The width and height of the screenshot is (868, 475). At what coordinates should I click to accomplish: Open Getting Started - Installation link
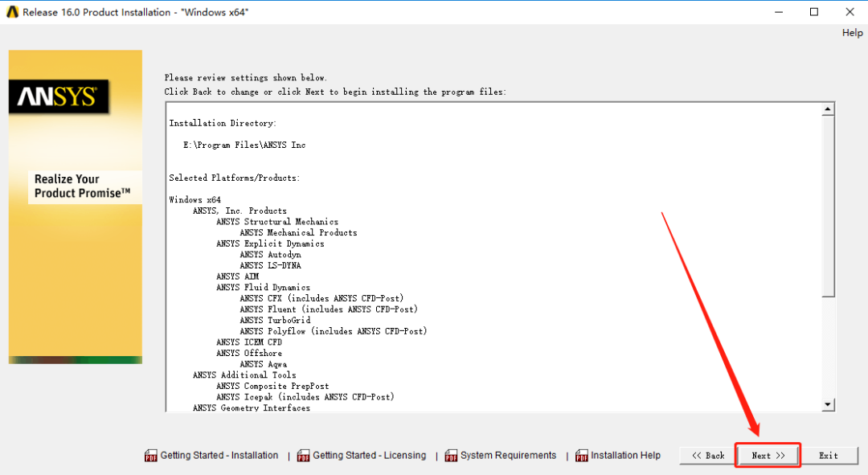pos(219,455)
